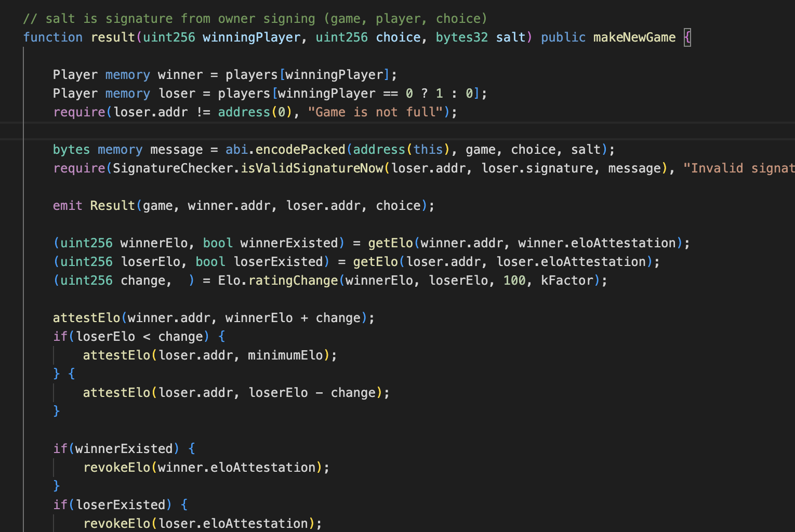The height and width of the screenshot is (532, 795).
Task: Place cursor on highlighted empty line
Action: pyautogui.click(x=398, y=131)
